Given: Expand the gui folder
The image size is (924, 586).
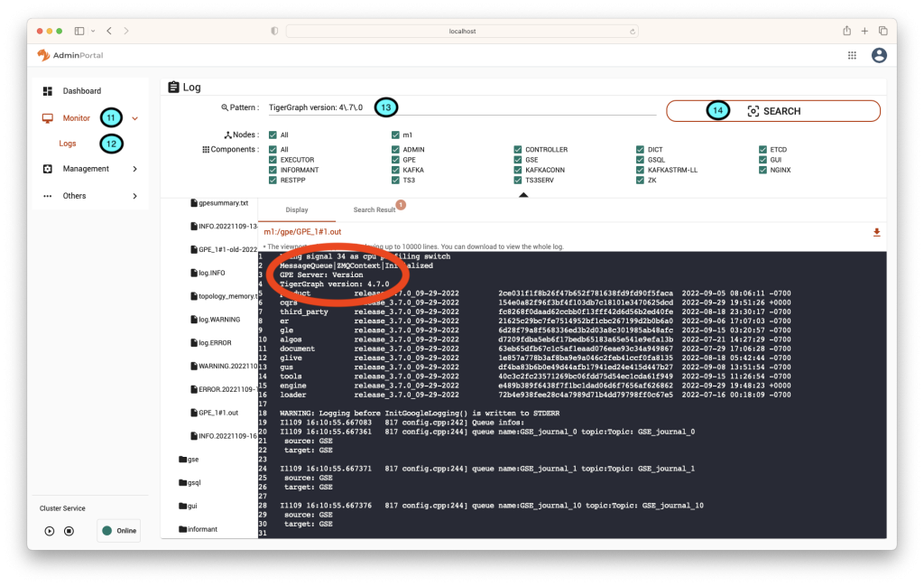Looking at the screenshot, I should tap(188, 506).
